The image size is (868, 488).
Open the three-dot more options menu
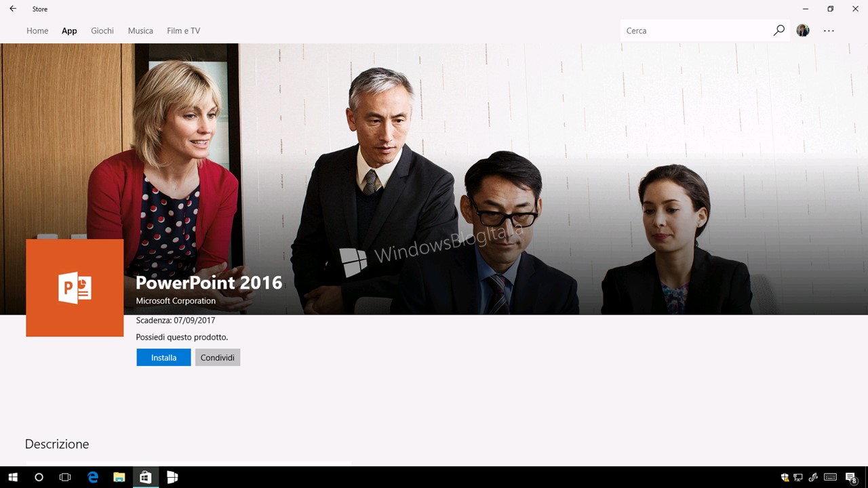pos(829,30)
